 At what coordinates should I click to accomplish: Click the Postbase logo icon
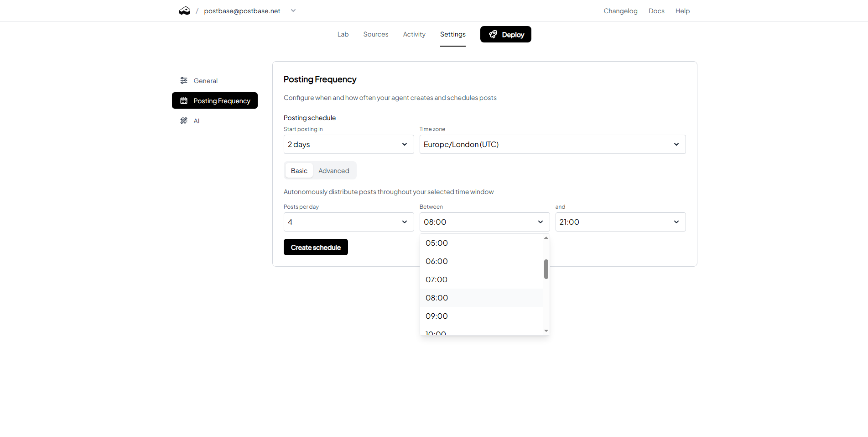pos(185,11)
